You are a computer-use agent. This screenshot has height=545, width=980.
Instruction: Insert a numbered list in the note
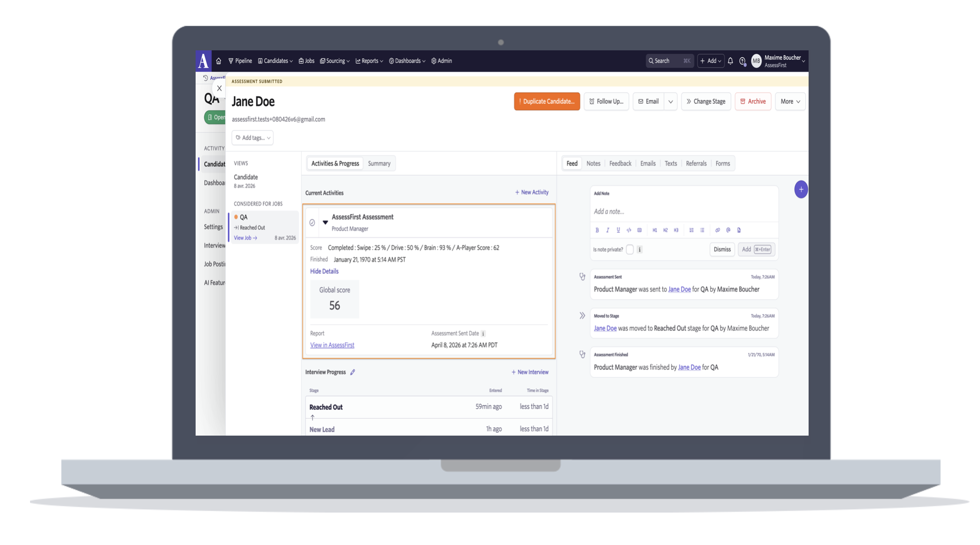(691, 230)
